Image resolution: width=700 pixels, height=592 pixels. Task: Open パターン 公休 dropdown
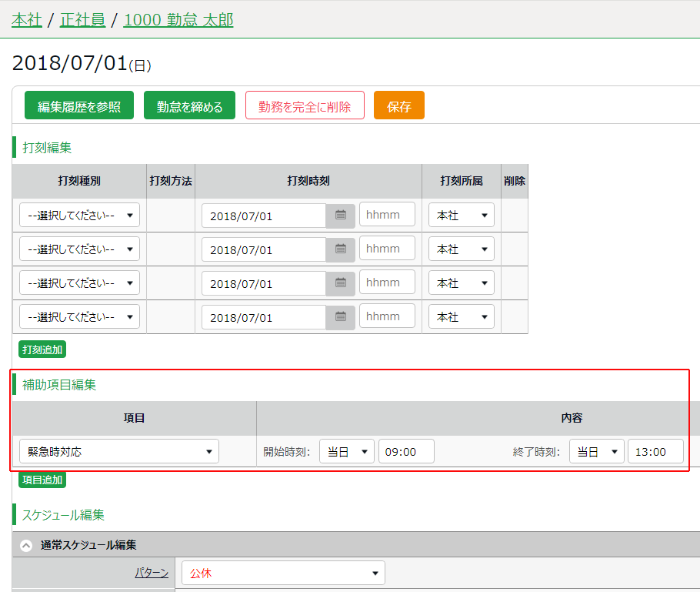[284, 574]
